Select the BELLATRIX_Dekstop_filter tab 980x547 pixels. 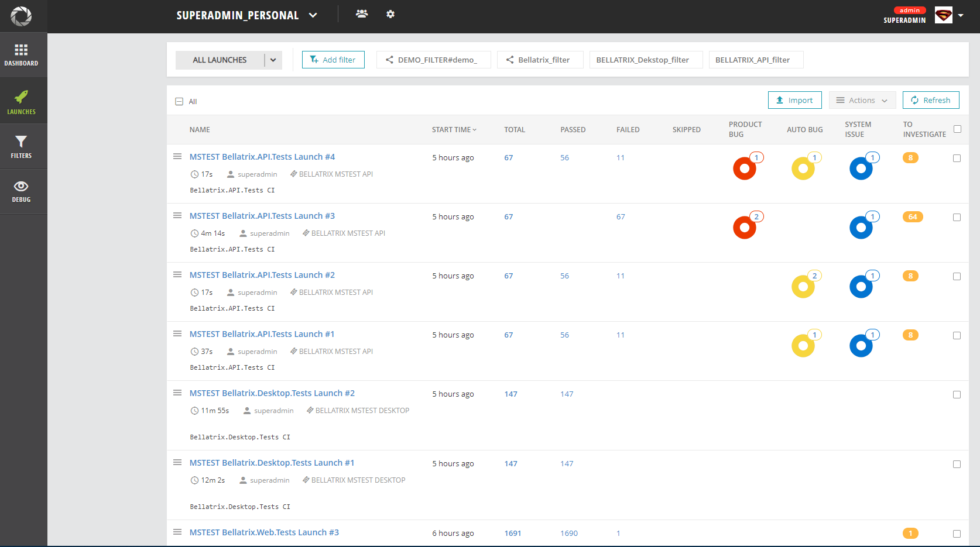click(x=646, y=60)
